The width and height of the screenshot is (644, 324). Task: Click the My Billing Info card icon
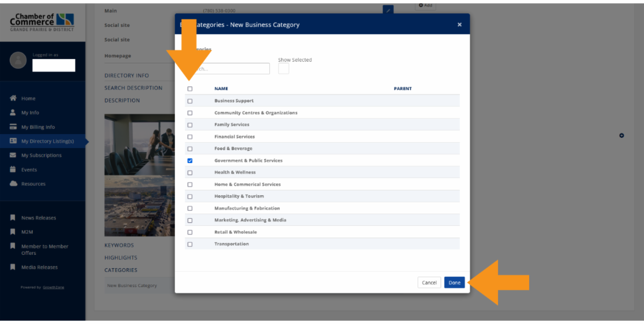13,127
